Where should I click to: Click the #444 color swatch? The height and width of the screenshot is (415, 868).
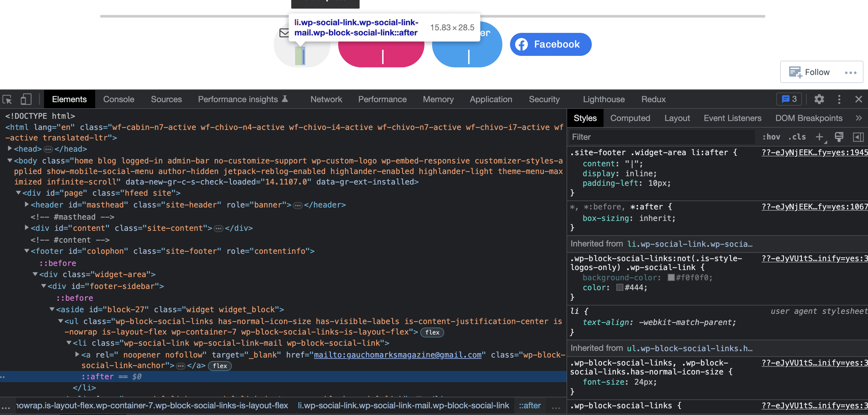click(x=619, y=287)
